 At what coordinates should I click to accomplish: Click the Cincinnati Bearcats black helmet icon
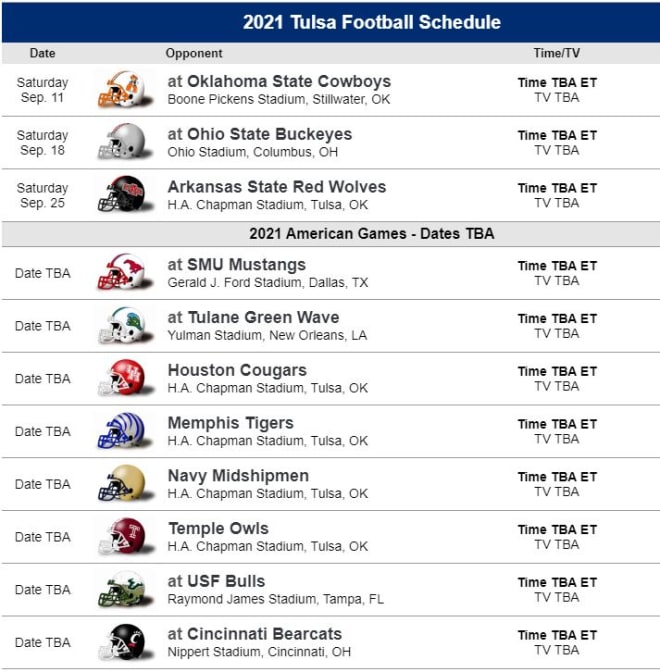point(125,641)
